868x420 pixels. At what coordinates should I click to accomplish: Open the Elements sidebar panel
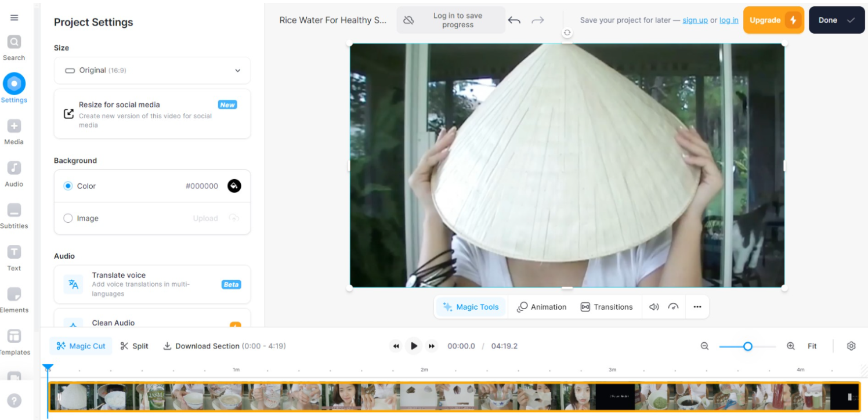click(x=14, y=300)
